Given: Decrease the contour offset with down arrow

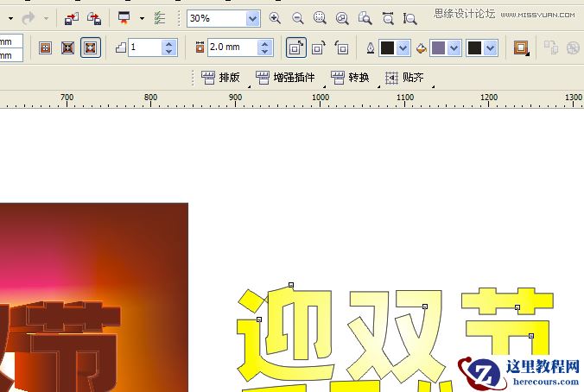Looking at the screenshot, I should click(x=264, y=51).
